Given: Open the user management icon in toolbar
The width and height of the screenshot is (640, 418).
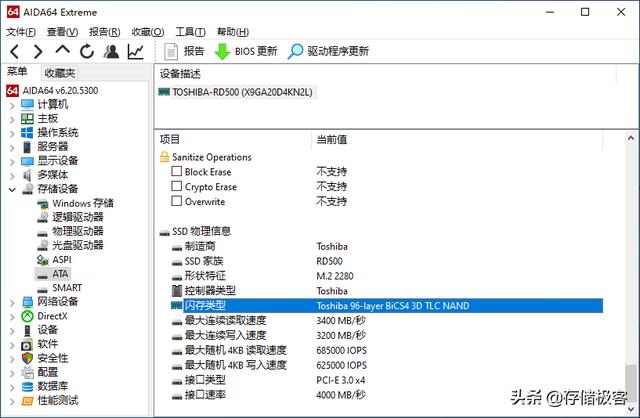Looking at the screenshot, I should (x=111, y=51).
